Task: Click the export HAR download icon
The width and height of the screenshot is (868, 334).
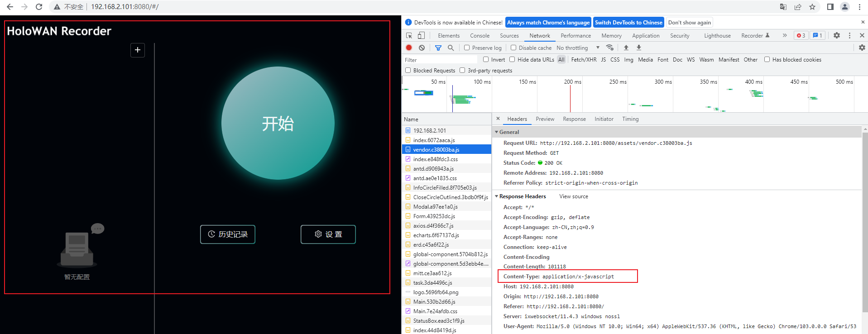Action: pos(639,48)
